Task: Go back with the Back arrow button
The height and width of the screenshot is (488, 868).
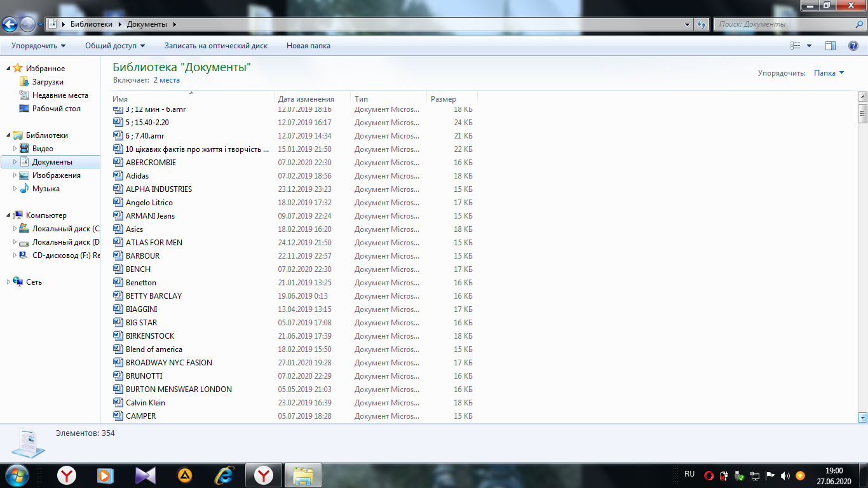Action: (x=10, y=24)
